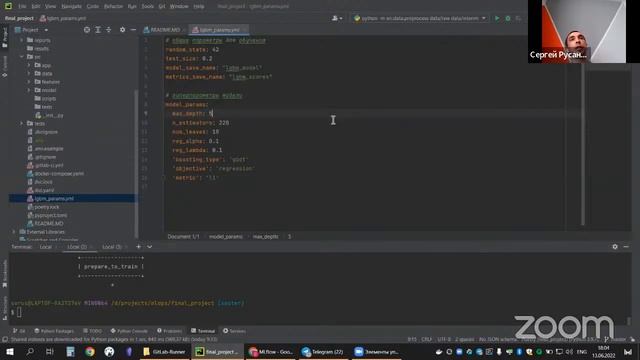Click the green Run button
Image resolution: width=640 pixels, height=360 pixels.
tap(497, 18)
